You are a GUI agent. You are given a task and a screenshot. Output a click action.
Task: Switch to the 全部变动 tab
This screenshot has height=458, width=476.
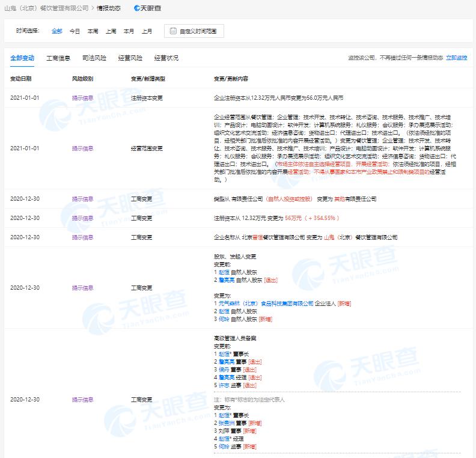(x=22, y=58)
